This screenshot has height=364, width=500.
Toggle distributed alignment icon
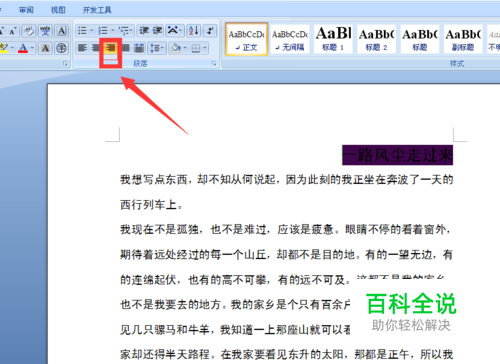(139, 48)
